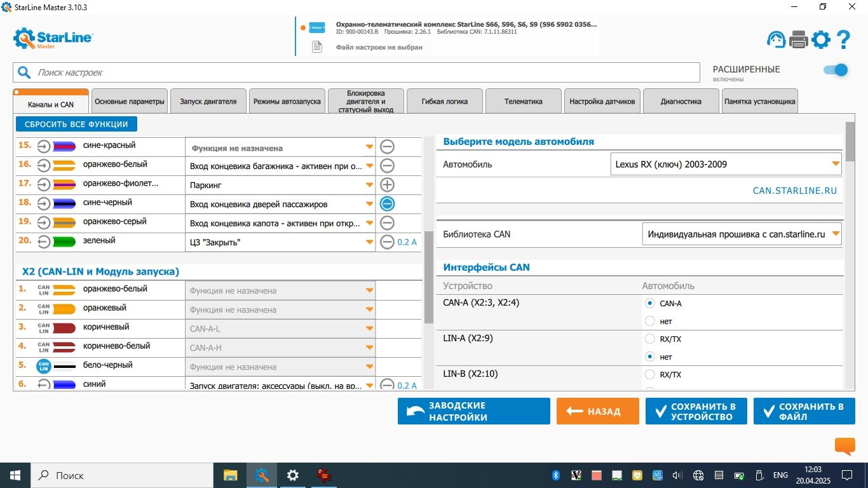This screenshot has width=868, height=488.
Task: Open dropdown 'Вход концевика дверей пассажиров'
Action: [x=280, y=204]
